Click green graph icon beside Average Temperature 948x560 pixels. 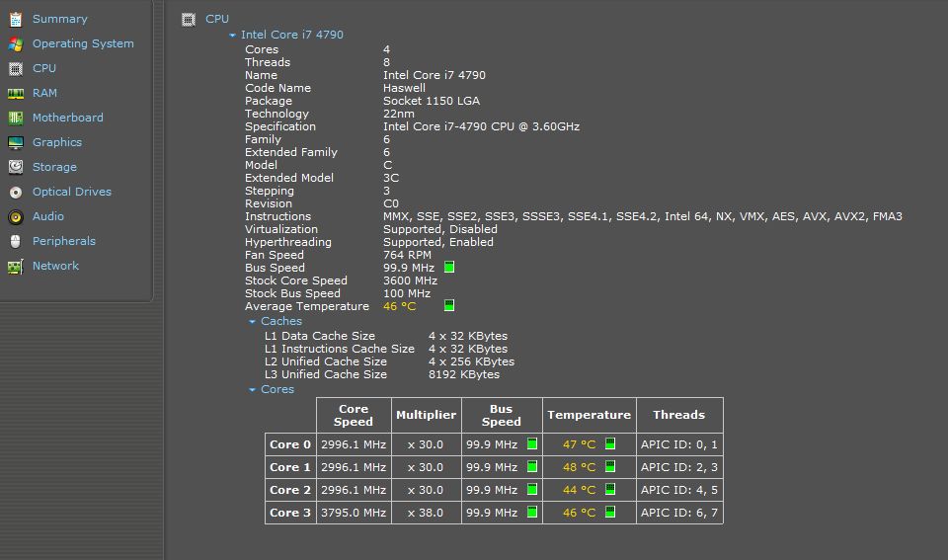click(449, 305)
